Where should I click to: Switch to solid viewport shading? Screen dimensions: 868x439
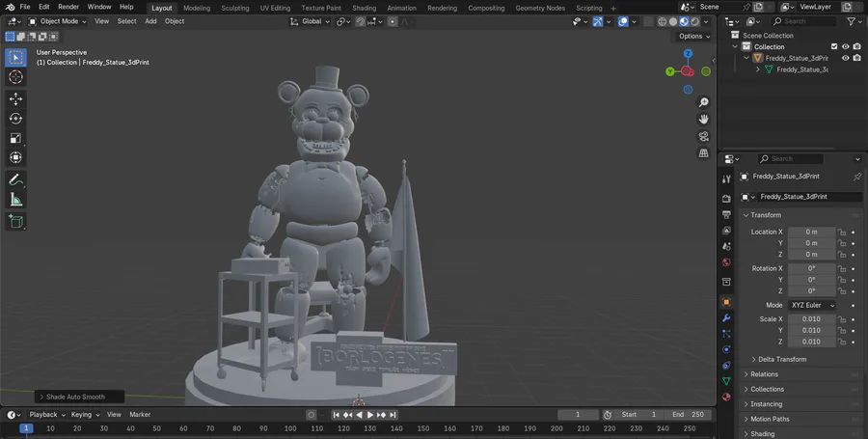(673, 21)
